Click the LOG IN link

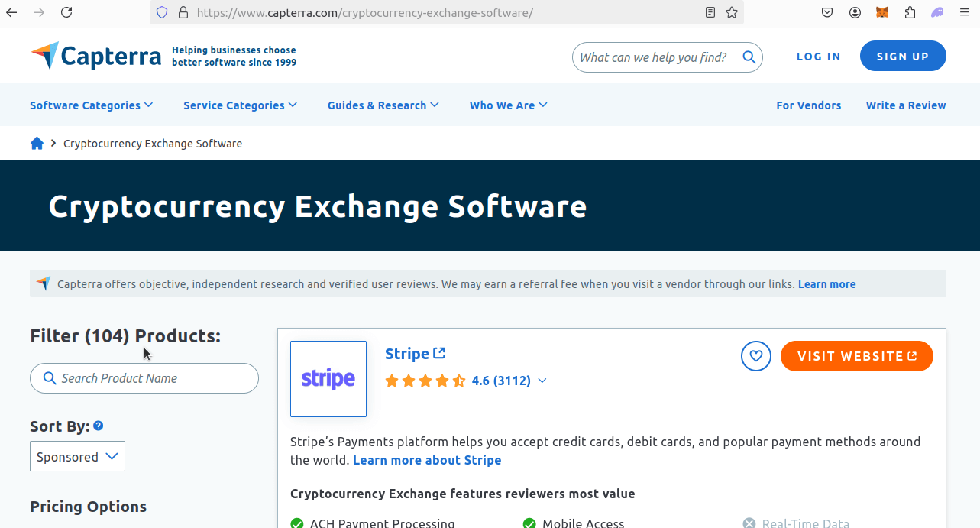click(819, 57)
